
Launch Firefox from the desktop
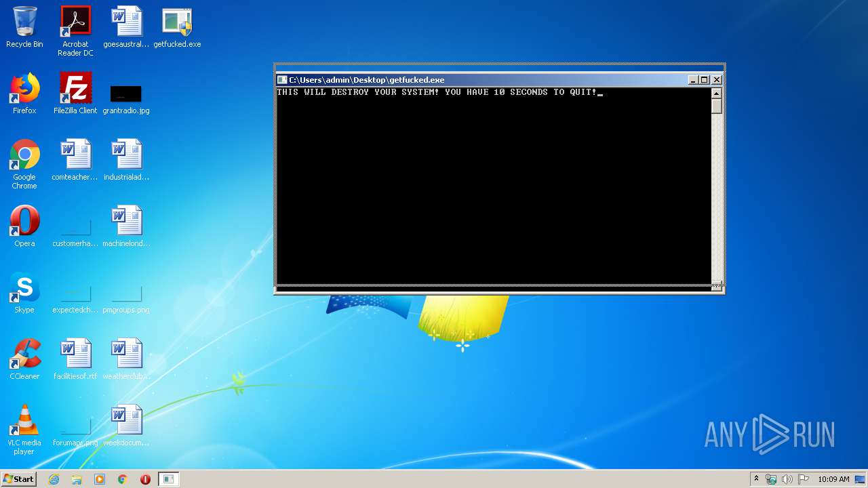coord(24,94)
